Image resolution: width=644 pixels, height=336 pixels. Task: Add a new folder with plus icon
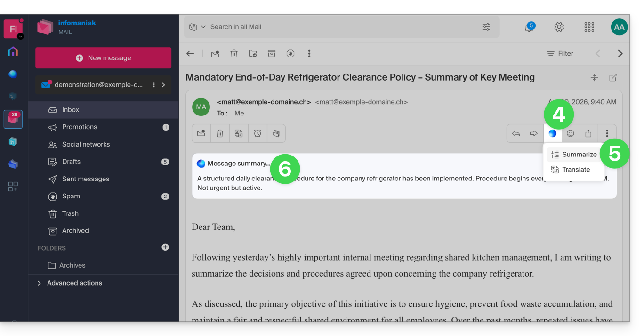[165, 247]
